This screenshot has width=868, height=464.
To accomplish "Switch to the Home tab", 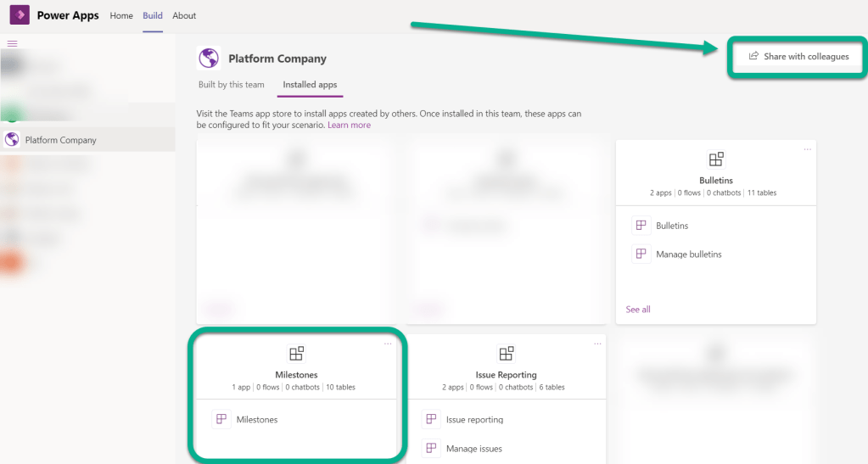I will [121, 15].
